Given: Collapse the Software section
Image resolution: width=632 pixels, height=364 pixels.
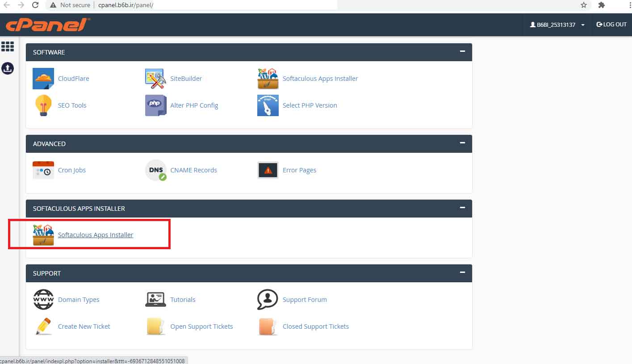Looking at the screenshot, I should pyautogui.click(x=462, y=51).
